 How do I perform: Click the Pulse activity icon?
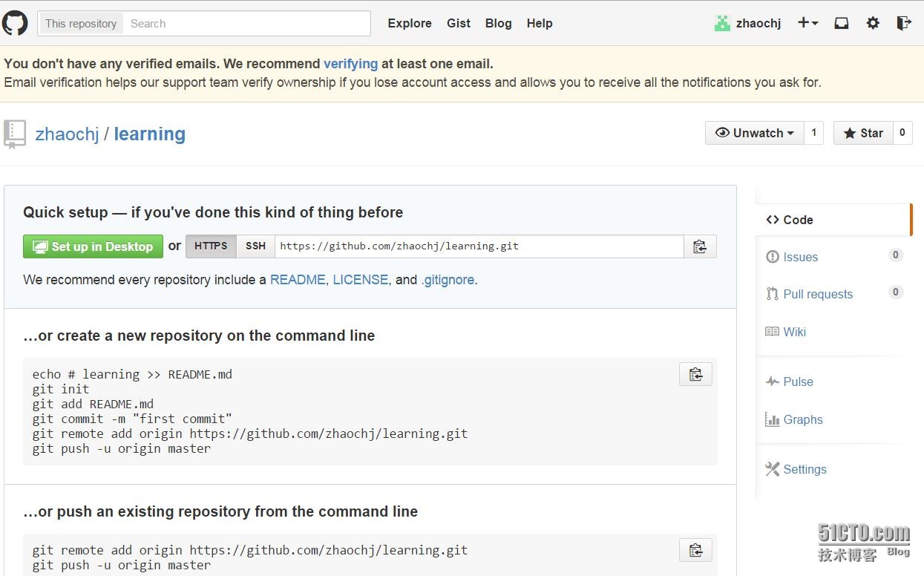[x=773, y=382]
